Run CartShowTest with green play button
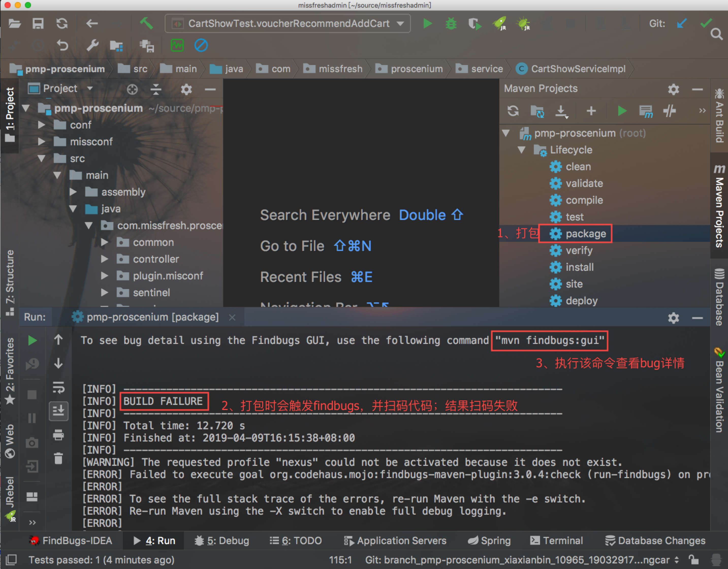728x569 pixels. [x=427, y=24]
